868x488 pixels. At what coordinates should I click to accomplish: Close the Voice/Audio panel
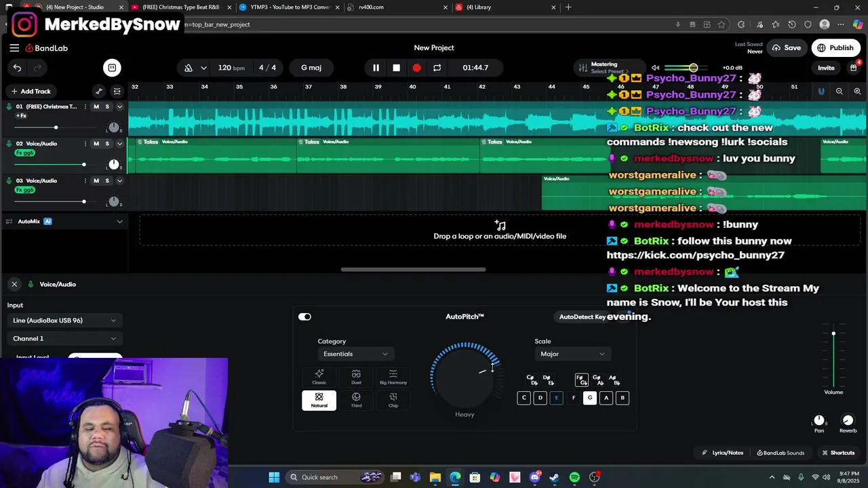pyautogui.click(x=14, y=285)
